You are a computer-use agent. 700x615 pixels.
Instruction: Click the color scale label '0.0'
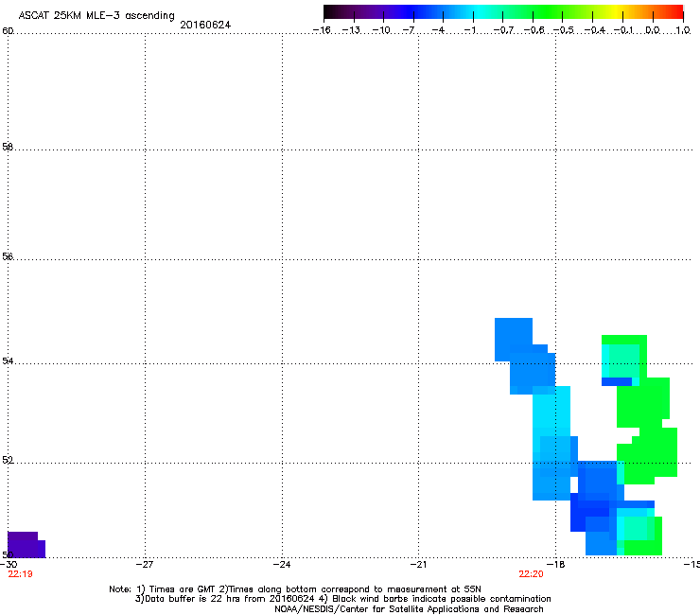(x=653, y=30)
